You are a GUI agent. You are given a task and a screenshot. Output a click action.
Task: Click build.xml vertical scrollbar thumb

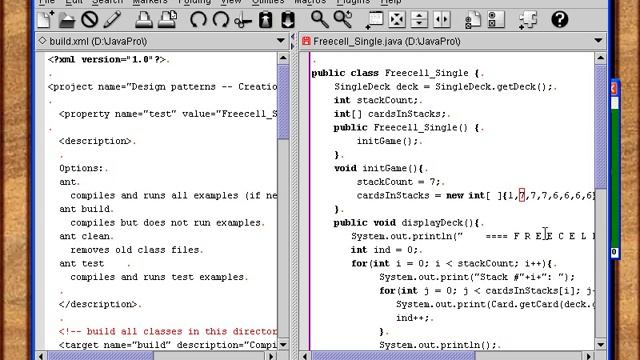click(x=283, y=102)
